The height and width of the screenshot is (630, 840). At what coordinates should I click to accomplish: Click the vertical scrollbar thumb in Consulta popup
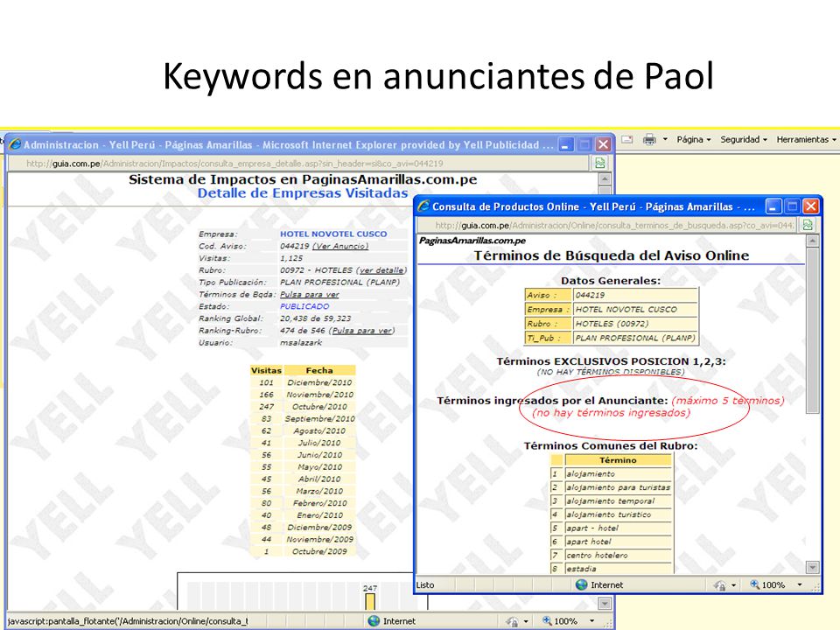pyautogui.click(x=813, y=331)
